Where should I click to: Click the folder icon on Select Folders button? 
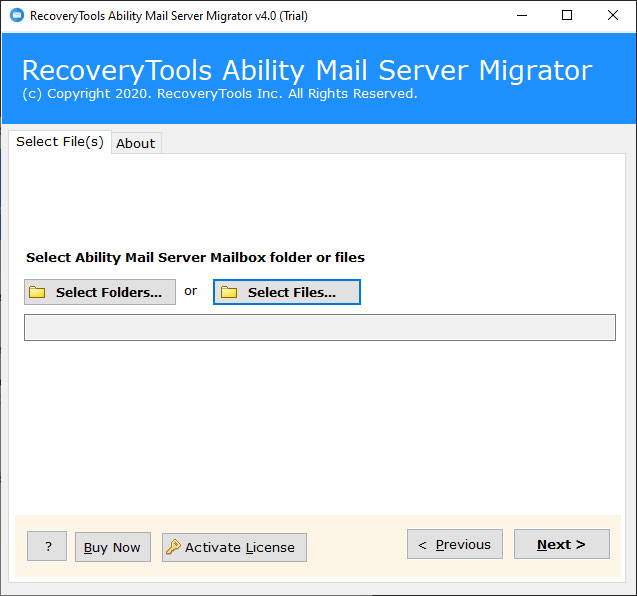click(x=37, y=292)
